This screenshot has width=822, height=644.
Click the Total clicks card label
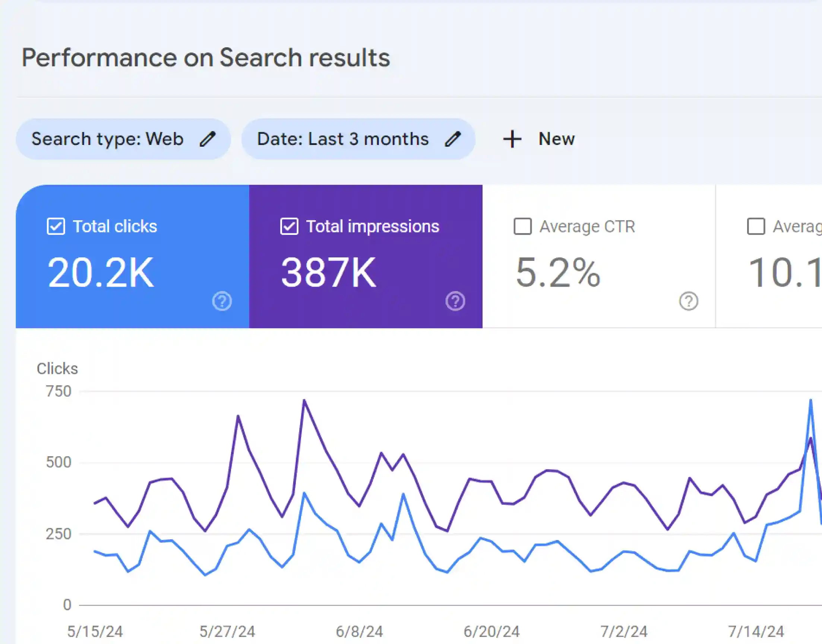coord(115,226)
